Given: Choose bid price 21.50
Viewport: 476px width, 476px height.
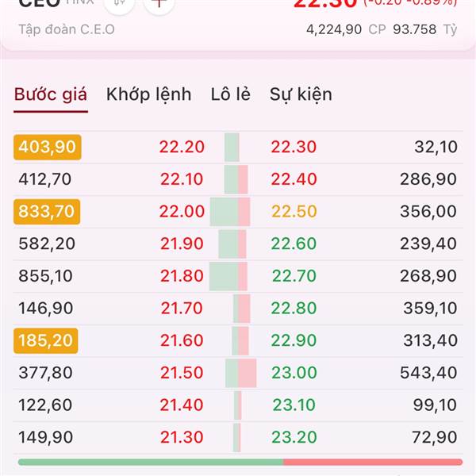Looking at the screenshot, I should pyautogui.click(x=182, y=373).
